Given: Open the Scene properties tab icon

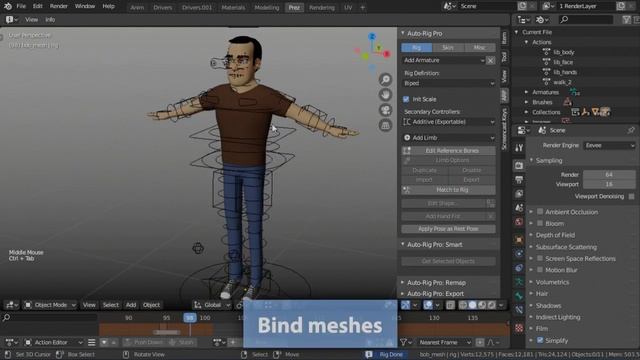Looking at the screenshot, I should 519,208.
